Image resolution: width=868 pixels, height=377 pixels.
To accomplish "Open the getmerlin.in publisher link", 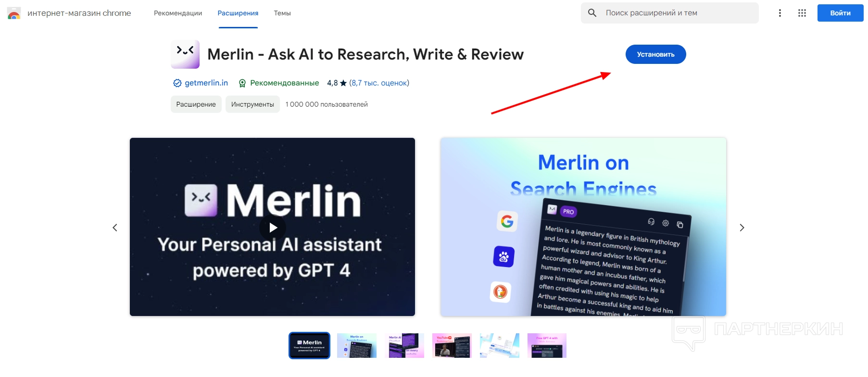I will (x=206, y=83).
